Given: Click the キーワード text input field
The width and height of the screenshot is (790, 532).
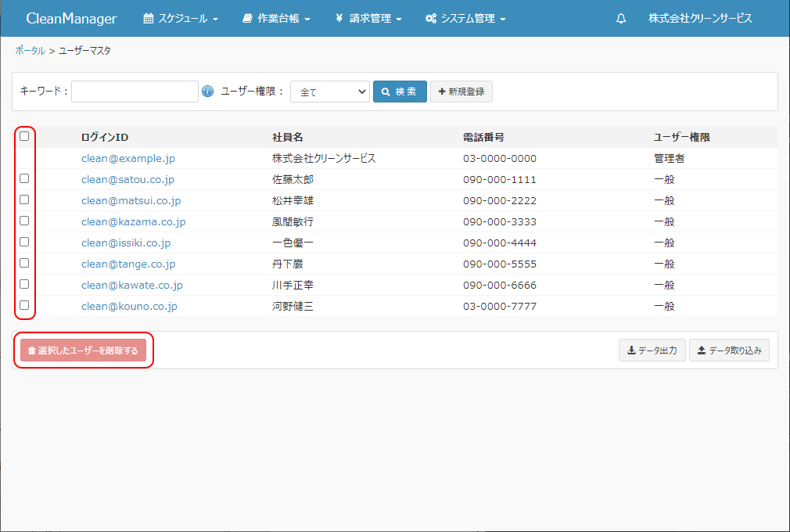Looking at the screenshot, I should 135,92.
